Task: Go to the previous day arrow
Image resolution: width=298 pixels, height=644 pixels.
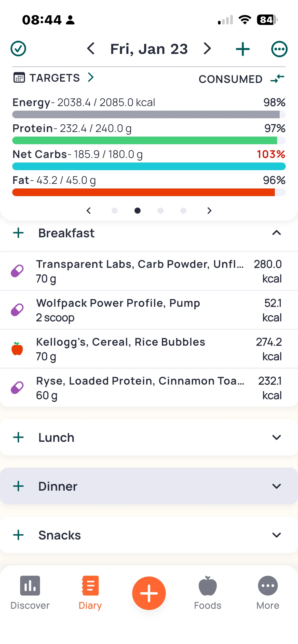Action: 91,49
